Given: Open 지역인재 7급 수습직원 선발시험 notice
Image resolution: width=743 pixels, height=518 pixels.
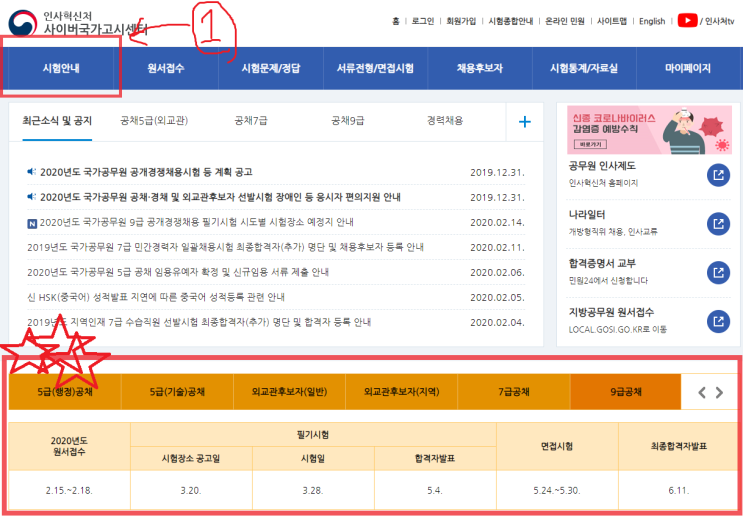Looking at the screenshot, I should click(199, 322).
